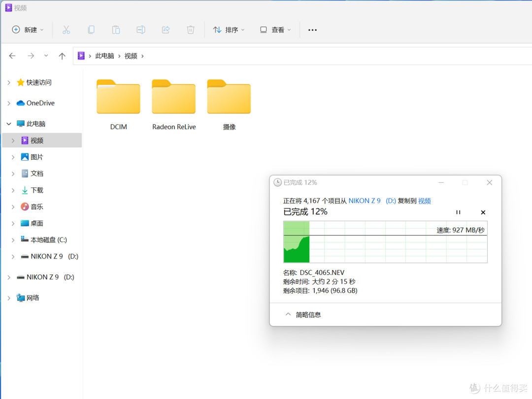Cancel the copy with the X button
Viewport: 532px width, 399px height.
(x=483, y=212)
